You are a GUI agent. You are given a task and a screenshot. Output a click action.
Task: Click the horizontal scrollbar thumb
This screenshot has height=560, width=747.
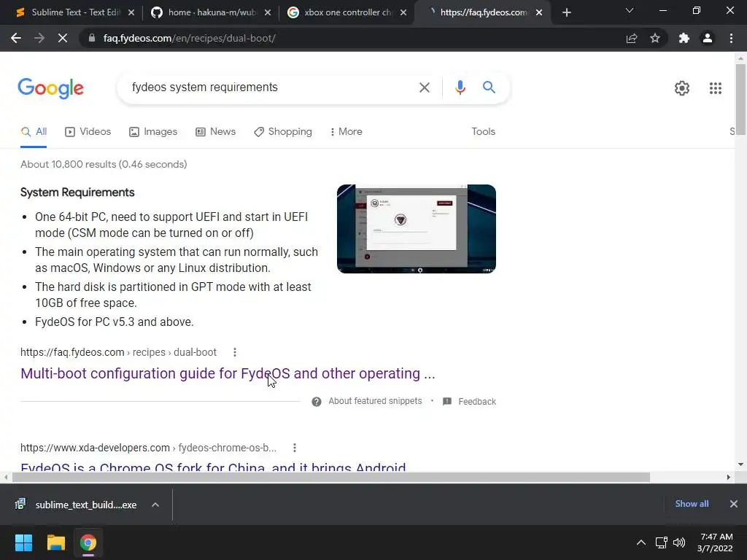click(x=331, y=477)
